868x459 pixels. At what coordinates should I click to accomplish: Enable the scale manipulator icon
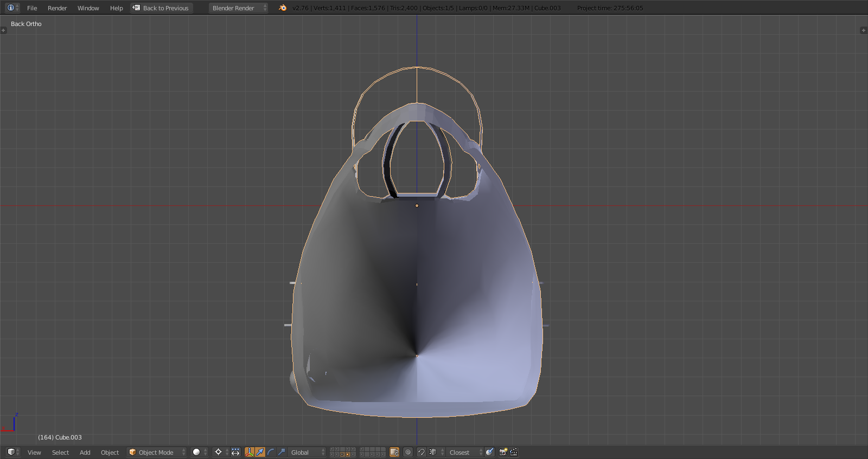point(282,452)
